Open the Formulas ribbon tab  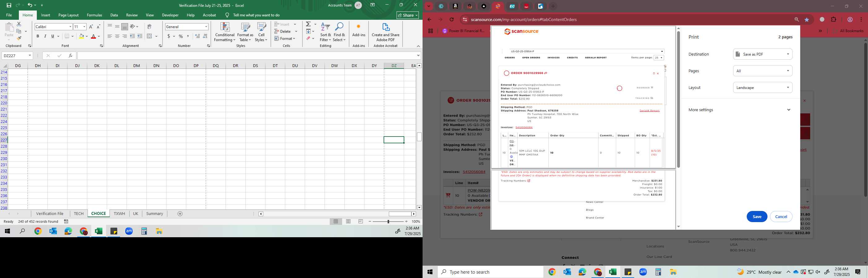pos(94,15)
